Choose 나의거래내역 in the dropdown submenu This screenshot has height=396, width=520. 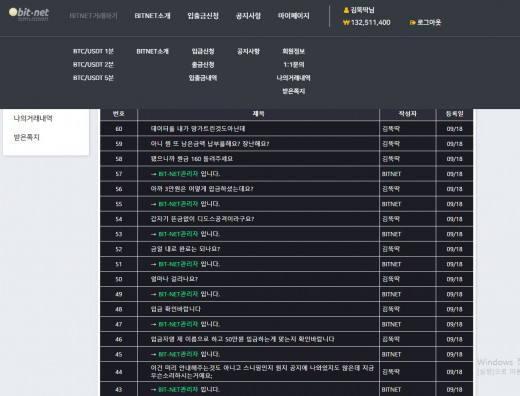click(294, 78)
